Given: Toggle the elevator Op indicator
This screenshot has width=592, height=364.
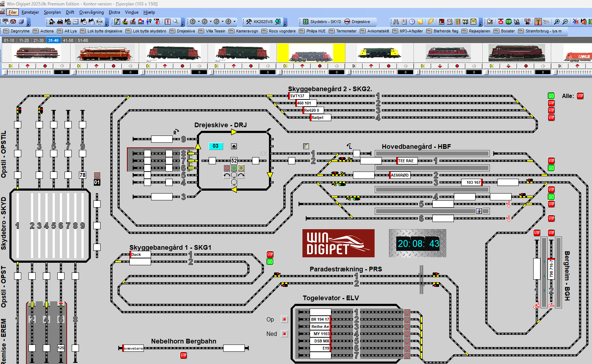Looking at the screenshot, I should click(284, 319).
